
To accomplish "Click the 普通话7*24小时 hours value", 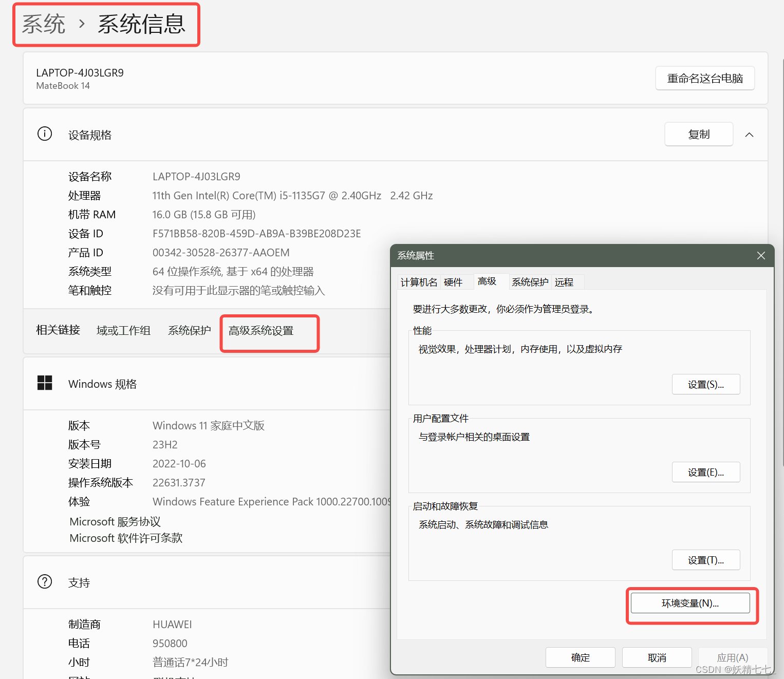I will pos(190,663).
